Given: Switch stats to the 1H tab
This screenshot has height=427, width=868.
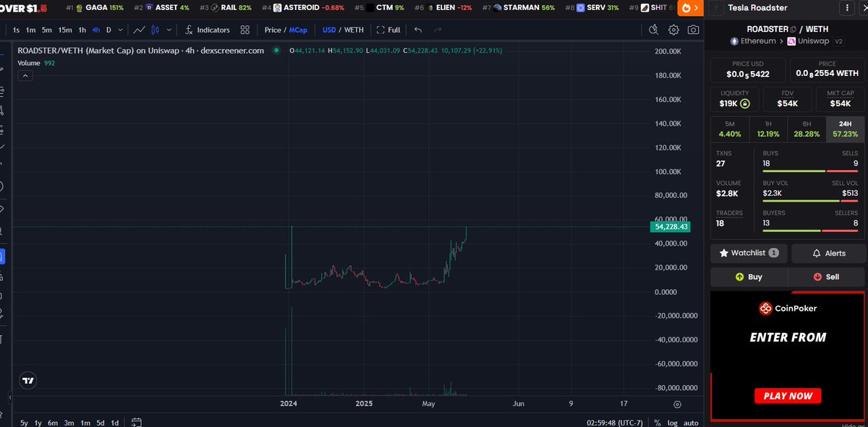Looking at the screenshot, I should click(768, 129).
